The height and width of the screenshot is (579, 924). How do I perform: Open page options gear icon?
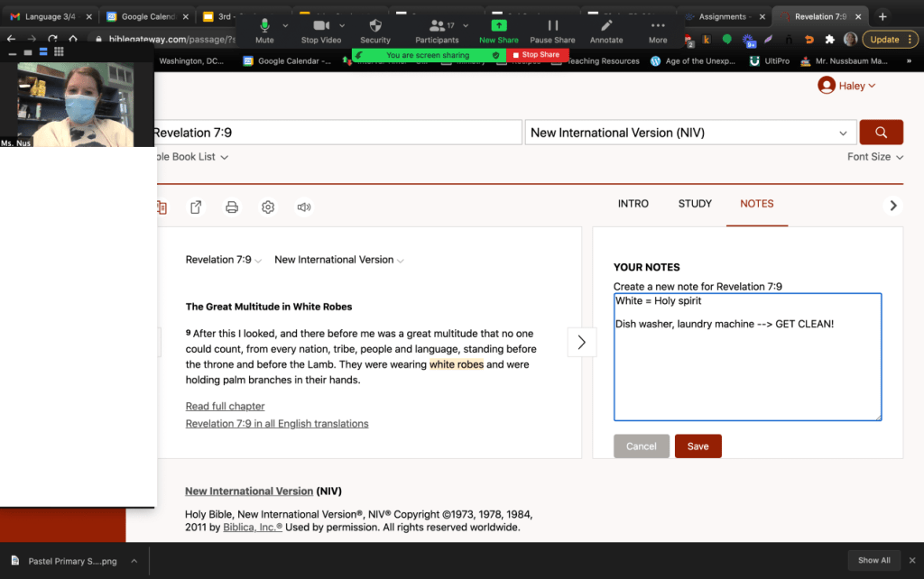[x=268, y=207]
